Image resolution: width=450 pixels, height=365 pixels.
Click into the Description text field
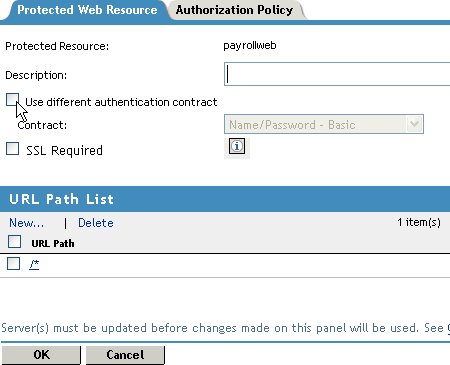click(x=337, y=74)
